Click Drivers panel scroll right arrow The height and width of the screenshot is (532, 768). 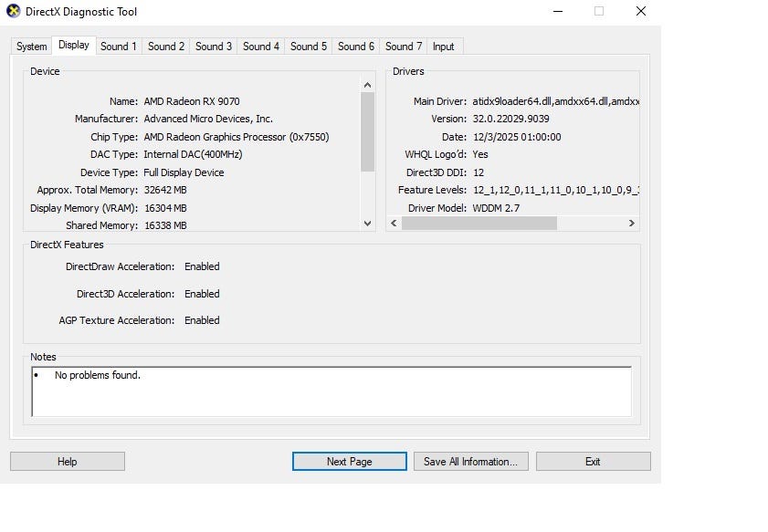[x=631, y=224]
